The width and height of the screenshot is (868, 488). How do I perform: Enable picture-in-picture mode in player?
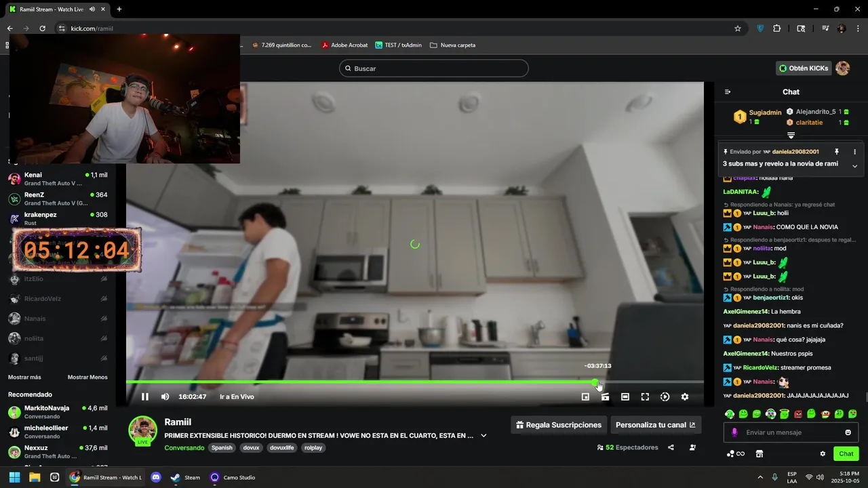[585, 396]
